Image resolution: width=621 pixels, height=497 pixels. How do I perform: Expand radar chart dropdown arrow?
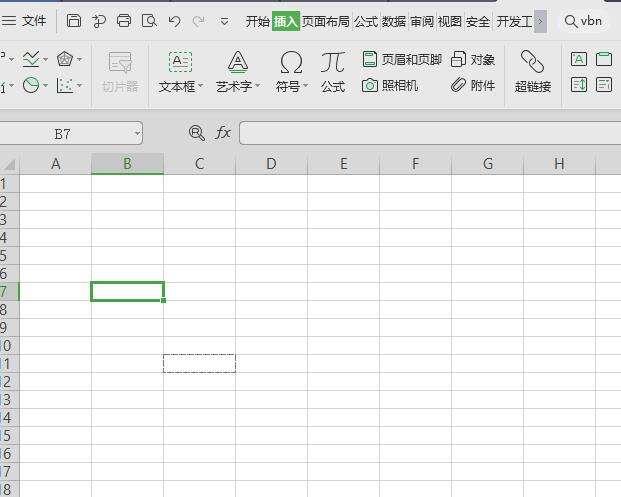79,59
